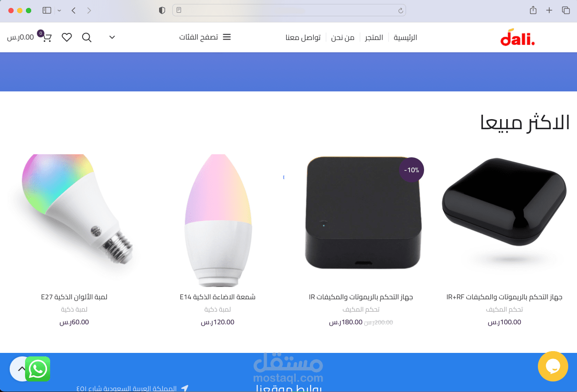Open WhatsApp chat icon

[37, 369]
